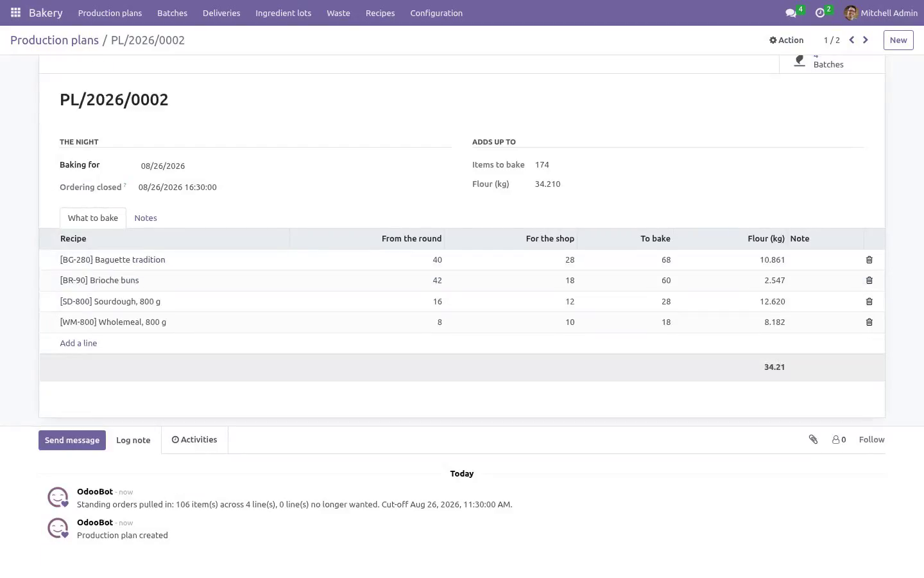Screen dimensions: 924x578
Task: Open Recipes menu
Action: click(381, 13)
